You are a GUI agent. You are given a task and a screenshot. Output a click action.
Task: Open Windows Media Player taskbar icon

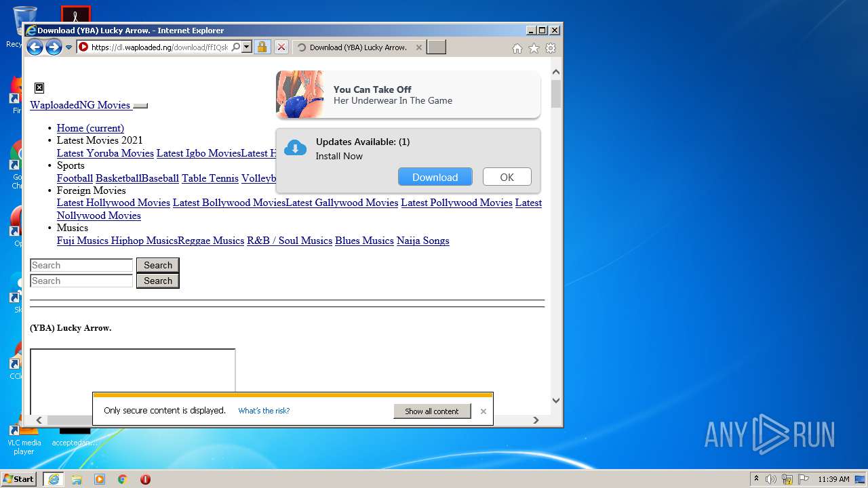[100, 479]
